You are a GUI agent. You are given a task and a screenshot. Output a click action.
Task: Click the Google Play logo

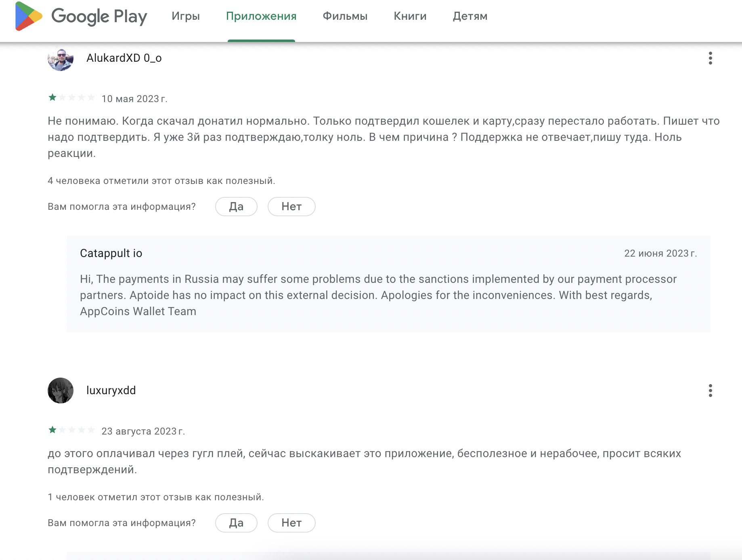(81, 17)
